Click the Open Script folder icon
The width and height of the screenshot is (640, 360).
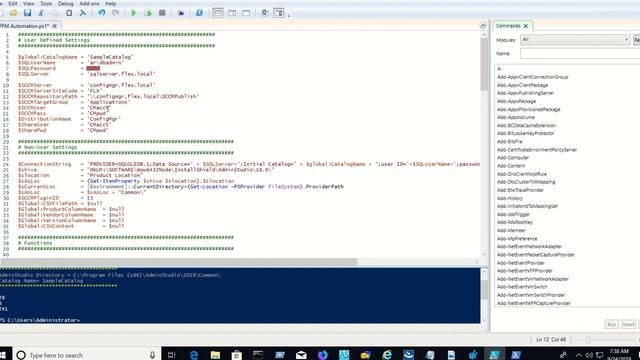[x=13, y=13]
